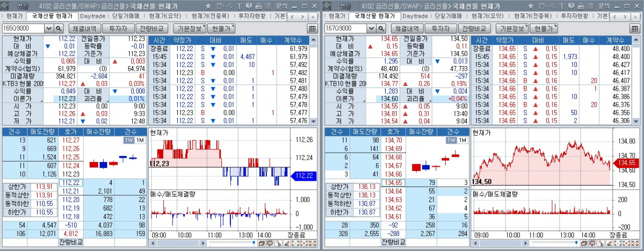Click the zoom slider handle below left chart
The image size is (644, 251).
point(254,243)
